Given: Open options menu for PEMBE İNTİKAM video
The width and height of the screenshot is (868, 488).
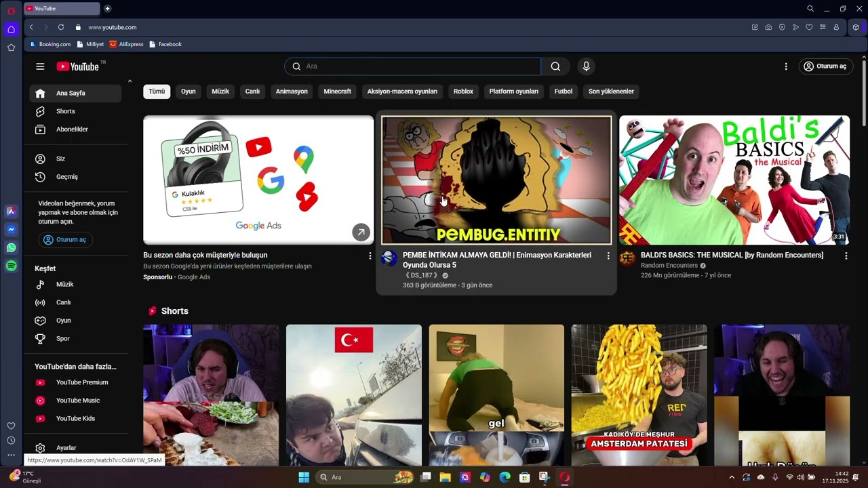Looking at the screenshot, I should pos(608,256).
